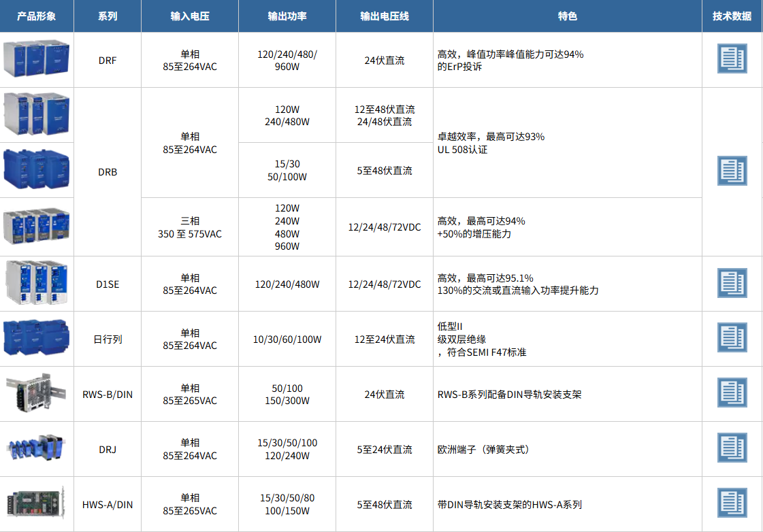Click the 符合SEMI F47标准 feature text

point(487,352)
